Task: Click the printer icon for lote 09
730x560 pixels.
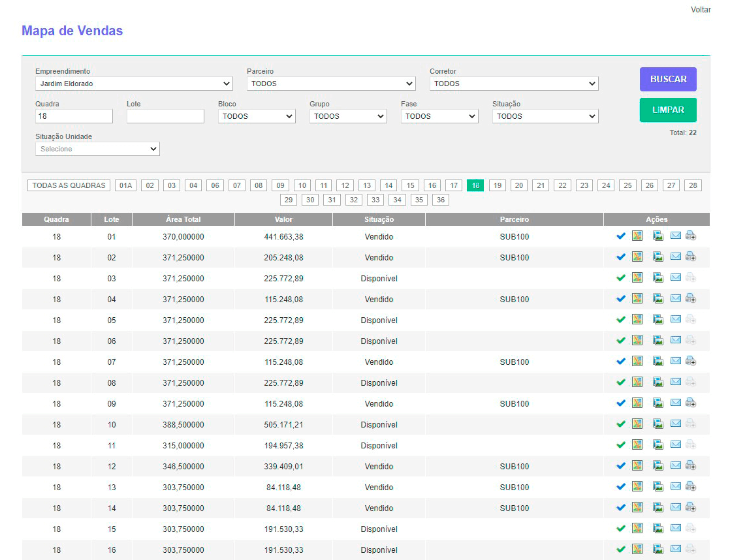Action: (691, 403)
